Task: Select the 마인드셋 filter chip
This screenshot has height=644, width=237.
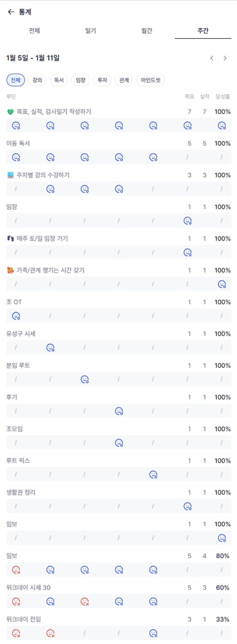Action: [x=150, y=80]
